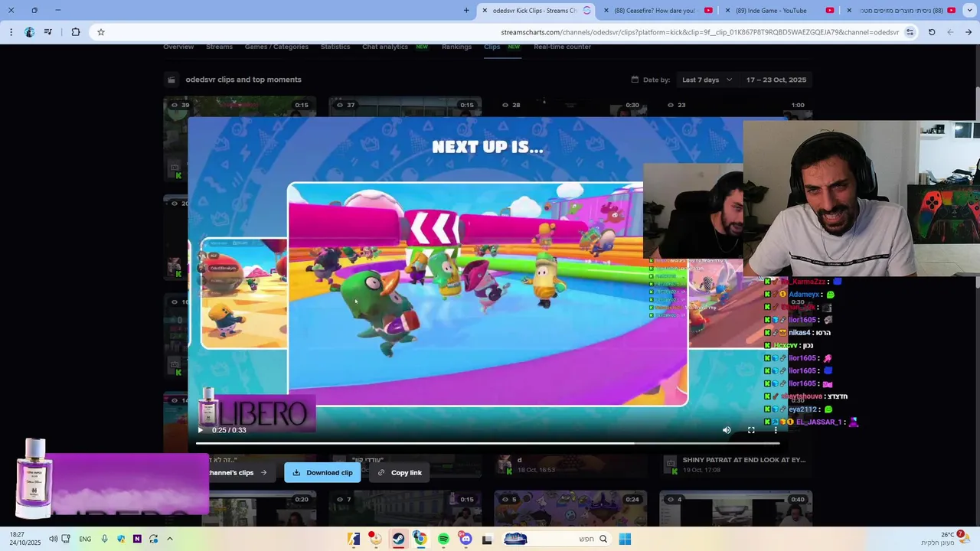Switch to the Overview tab
The height and width of the screenshot is (551, 980).
178,47
